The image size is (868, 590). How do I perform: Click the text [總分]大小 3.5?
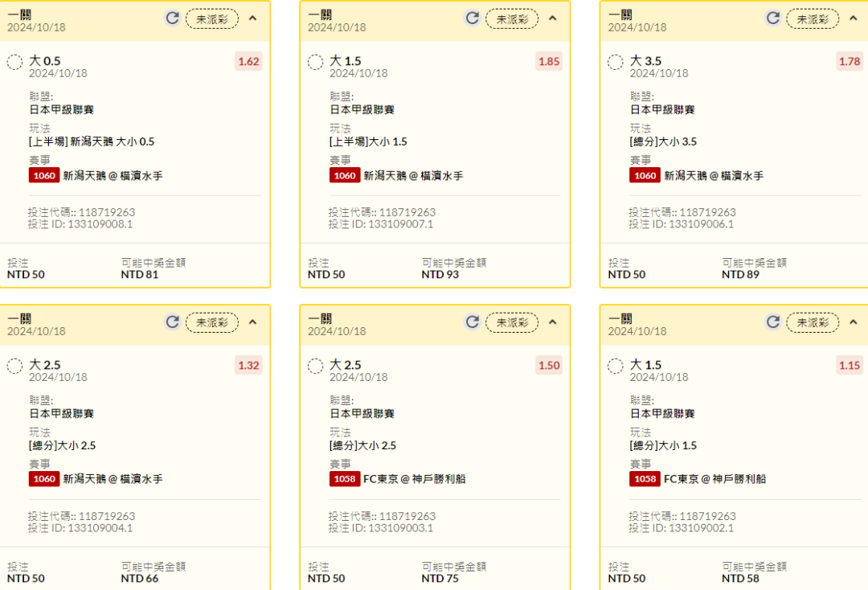(x=663, y=141)
